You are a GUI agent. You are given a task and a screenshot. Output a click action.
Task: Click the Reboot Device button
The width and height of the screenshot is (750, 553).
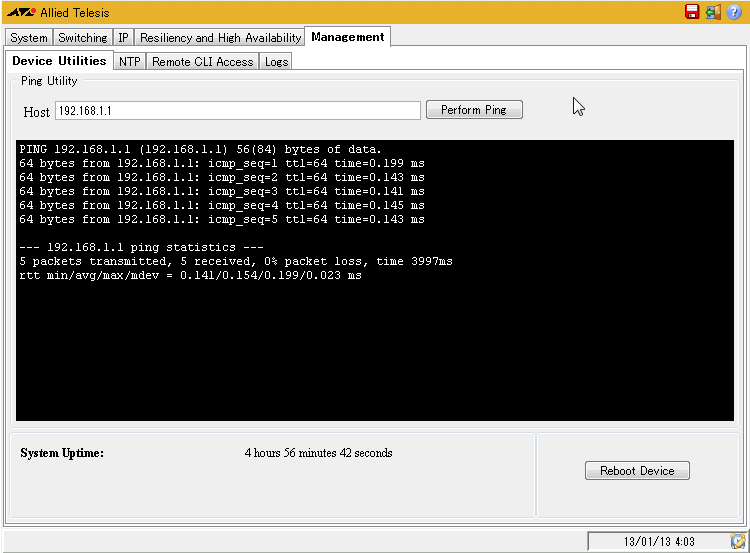637,471
